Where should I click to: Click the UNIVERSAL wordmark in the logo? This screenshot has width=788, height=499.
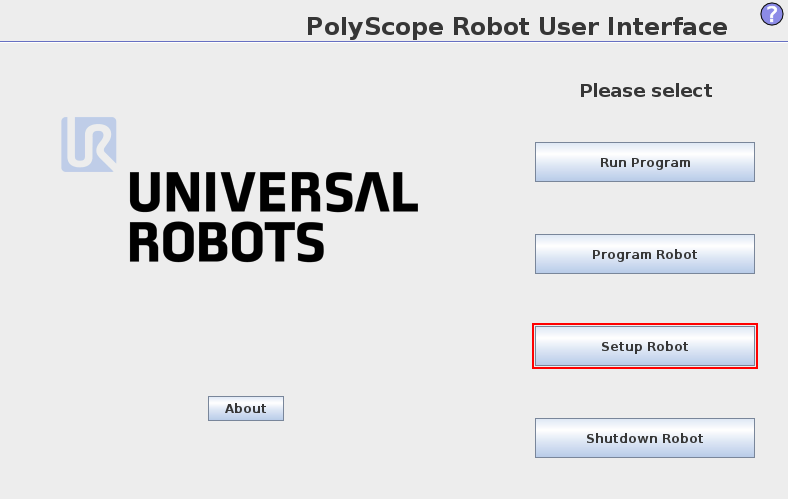pyautogui.click(x=273, y=192)
